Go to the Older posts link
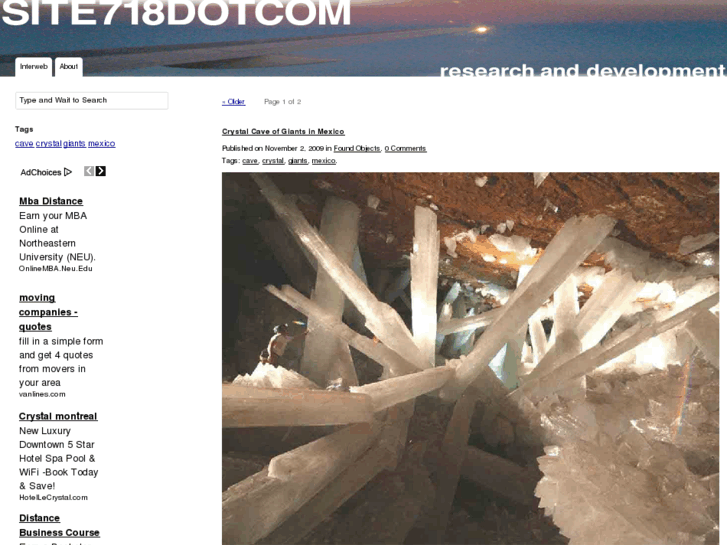This screenshot has height=545, width=727. tap(234, 102)
